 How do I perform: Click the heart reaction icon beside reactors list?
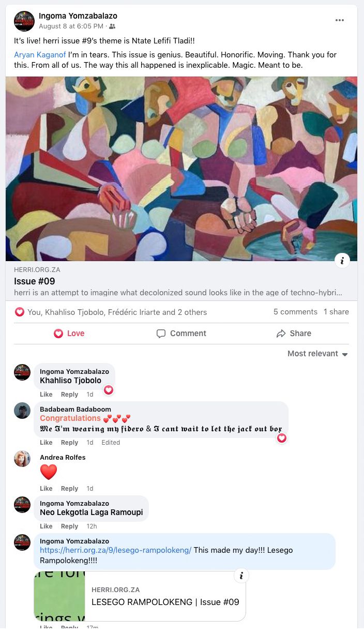pos(20,312)
